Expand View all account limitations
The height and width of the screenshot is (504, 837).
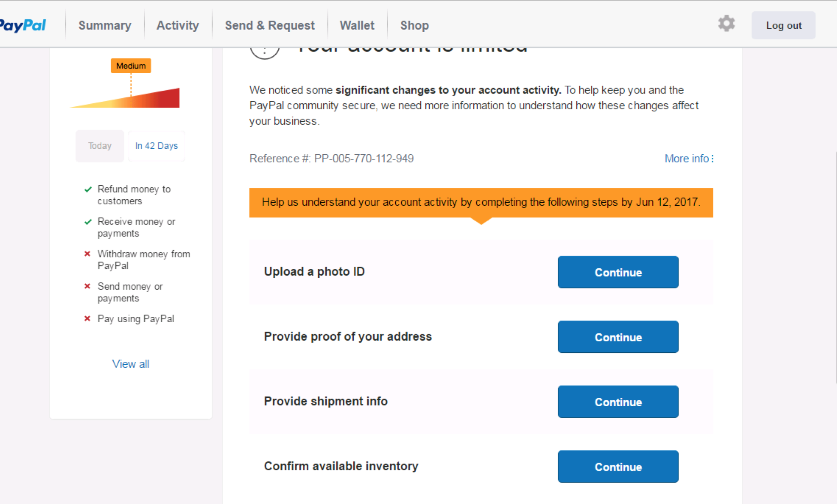click(130, 363)
